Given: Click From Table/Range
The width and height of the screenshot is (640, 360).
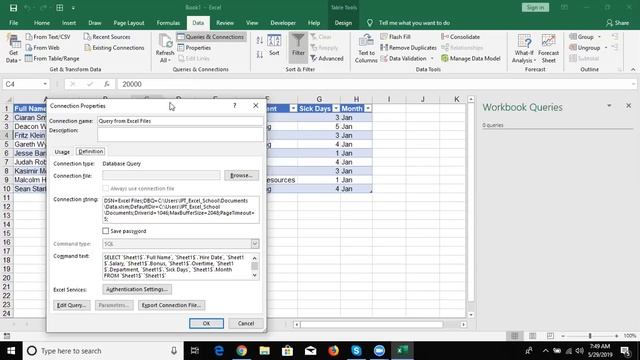Looking at the screenshot, I should pyautogui.click(x=52, y=58).
